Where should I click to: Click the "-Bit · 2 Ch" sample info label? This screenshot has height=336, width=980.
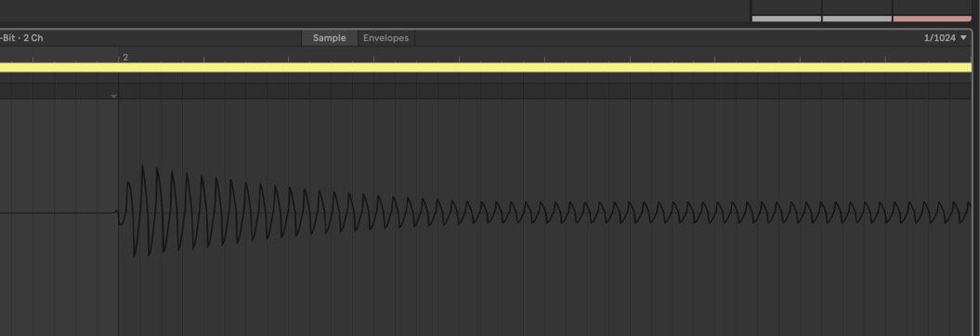point(22,38)
